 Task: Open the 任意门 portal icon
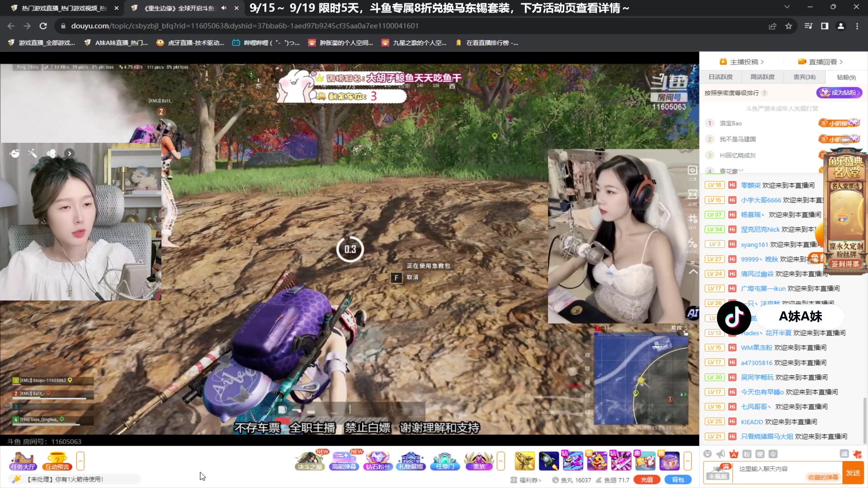[445, 461]
